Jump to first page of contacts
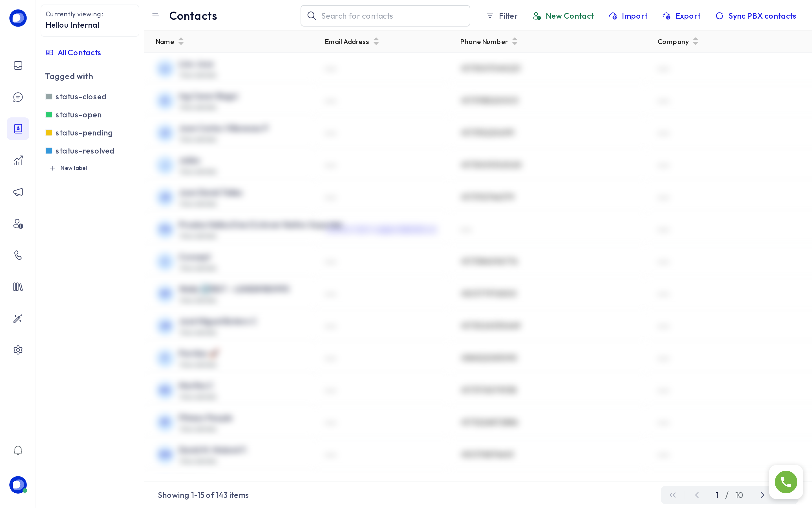This screenshot has width=812, height=508. point(672,495)
